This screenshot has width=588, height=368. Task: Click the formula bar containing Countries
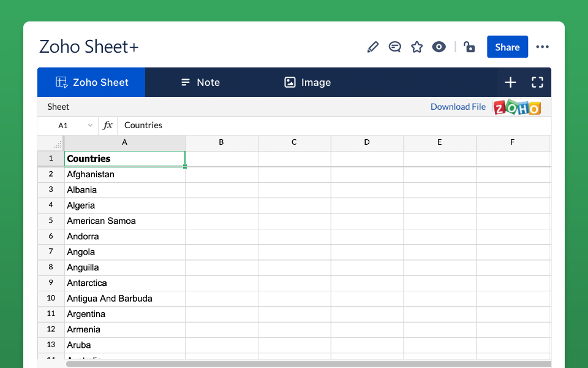pos(334,125)
